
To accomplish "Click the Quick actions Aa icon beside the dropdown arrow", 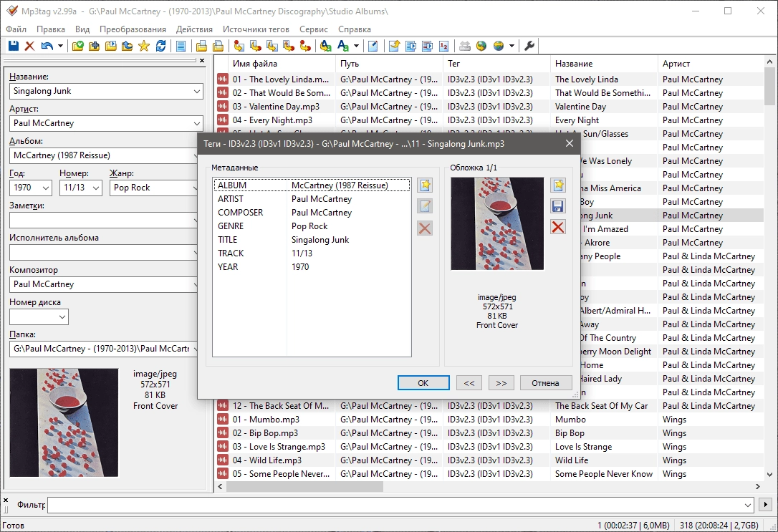I will [x=343, y=46].
